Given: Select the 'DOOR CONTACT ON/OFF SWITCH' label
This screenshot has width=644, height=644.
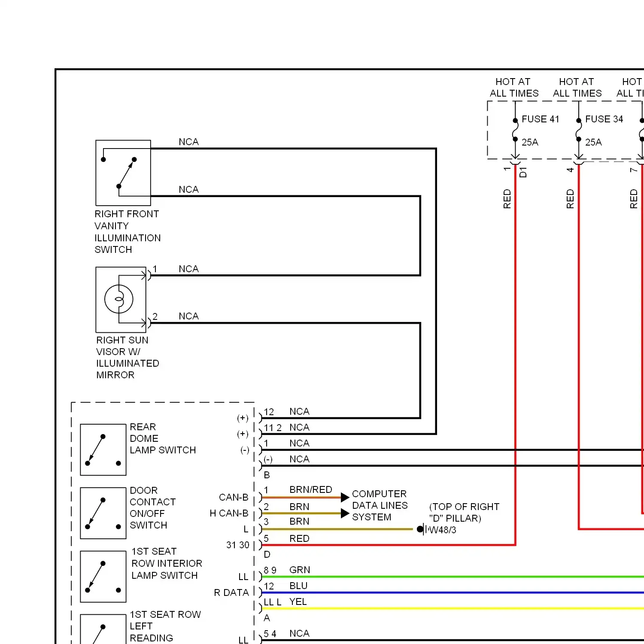Looking at the screenshot, I should 153,508.
